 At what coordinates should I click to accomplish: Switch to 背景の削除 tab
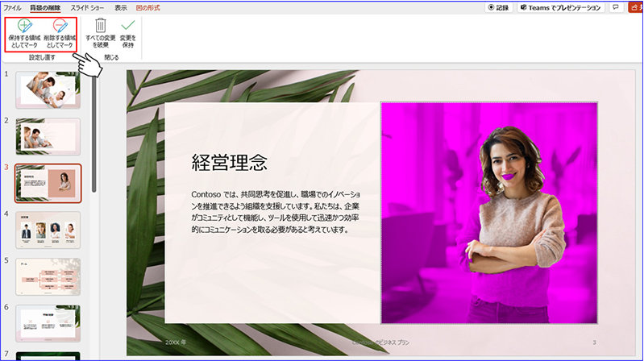(x=45, y=7)
